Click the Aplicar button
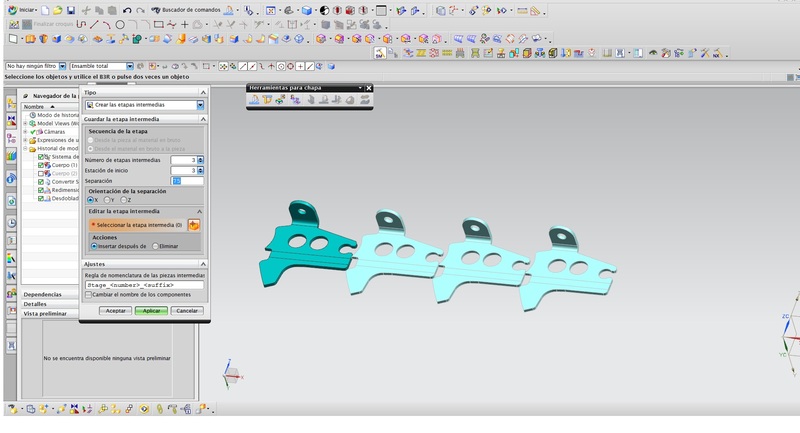 (x=150, y=311)
